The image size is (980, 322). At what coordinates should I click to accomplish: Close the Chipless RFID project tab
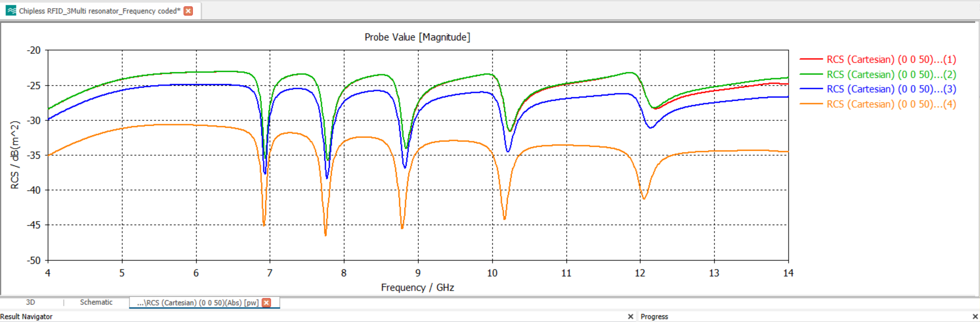(188, 11)
